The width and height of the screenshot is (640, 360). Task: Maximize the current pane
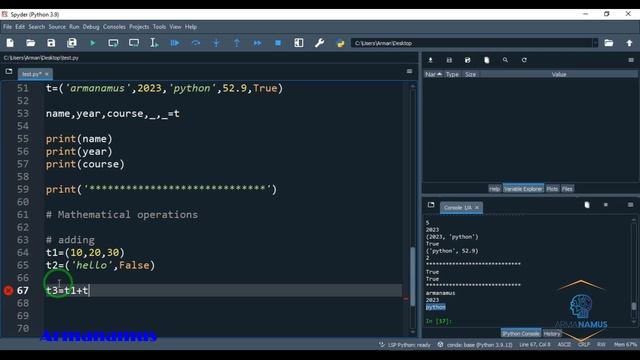[299, 43]
